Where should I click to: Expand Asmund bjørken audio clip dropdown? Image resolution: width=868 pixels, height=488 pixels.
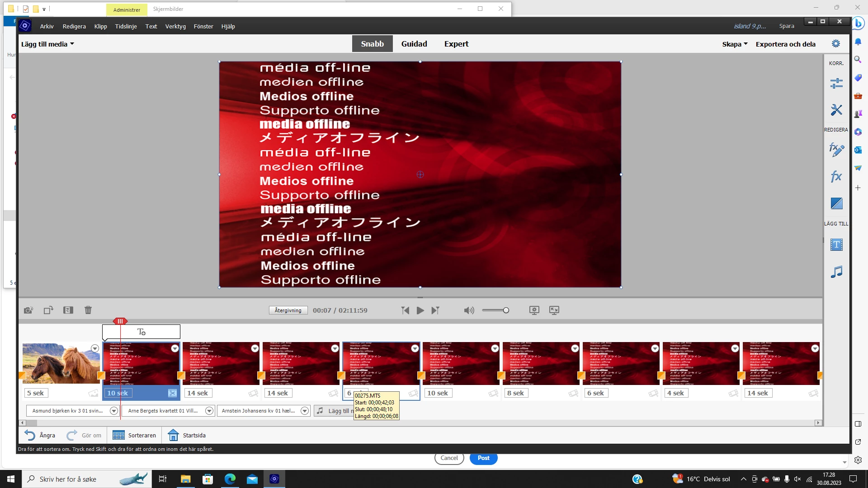coord(114,411)
